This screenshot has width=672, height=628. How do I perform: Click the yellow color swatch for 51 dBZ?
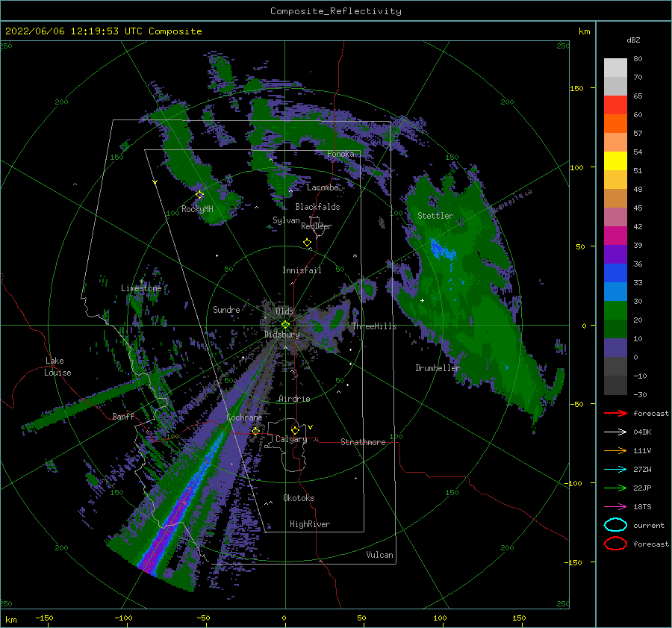pyautogui.click(x=615, y=161)
